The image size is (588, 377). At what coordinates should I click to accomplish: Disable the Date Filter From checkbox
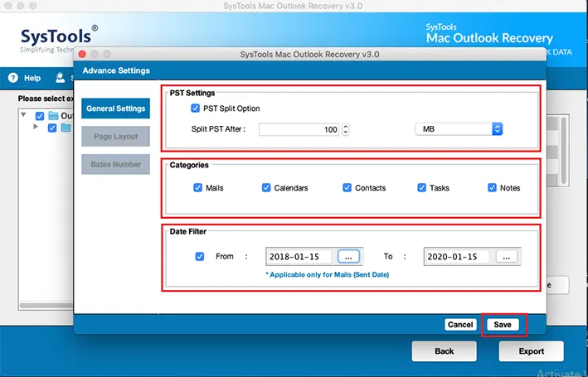tap(200, 256)
